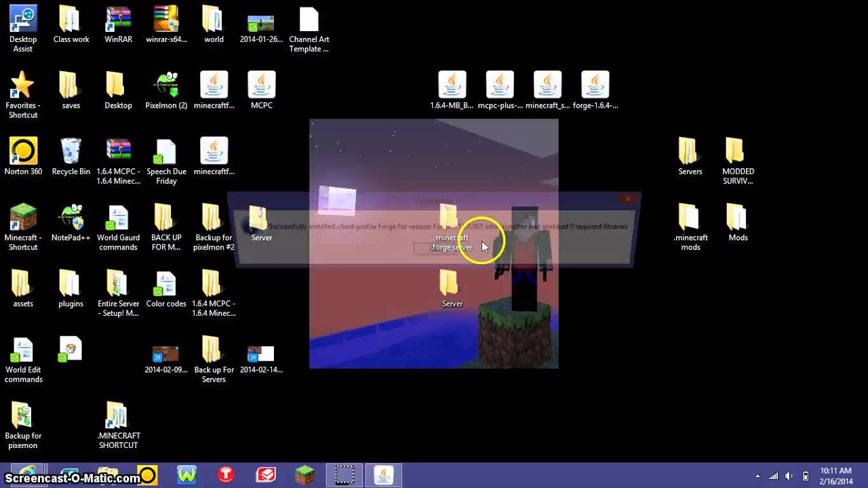The height and width of the screenshot is (488, 868).
Task: Select the Pixelmon (2) icon
Action: point(166,91)
